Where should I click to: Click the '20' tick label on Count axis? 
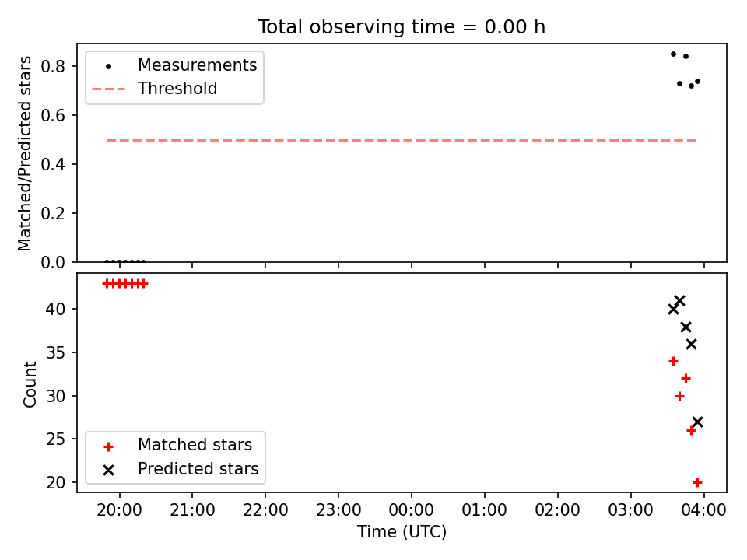[55, 483]
